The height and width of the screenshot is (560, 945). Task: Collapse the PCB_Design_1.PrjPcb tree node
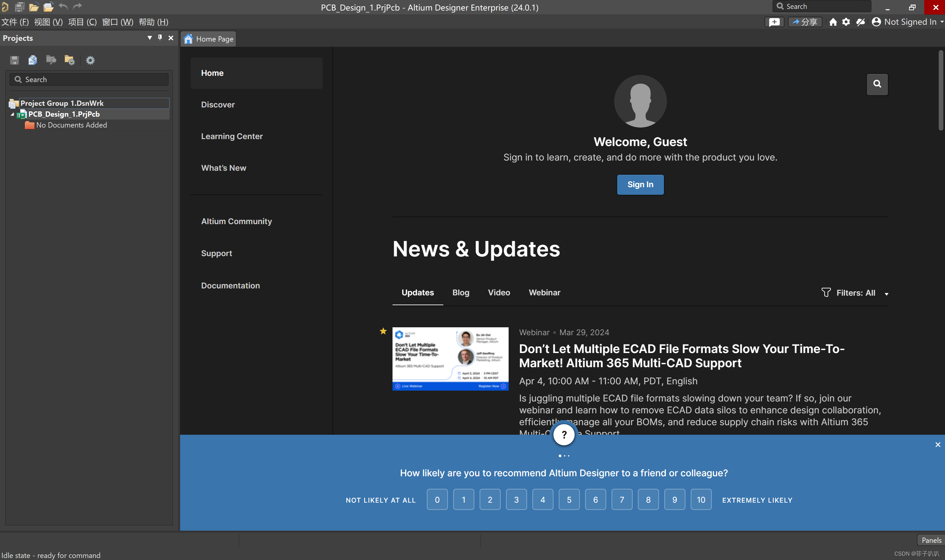[12, 114]
